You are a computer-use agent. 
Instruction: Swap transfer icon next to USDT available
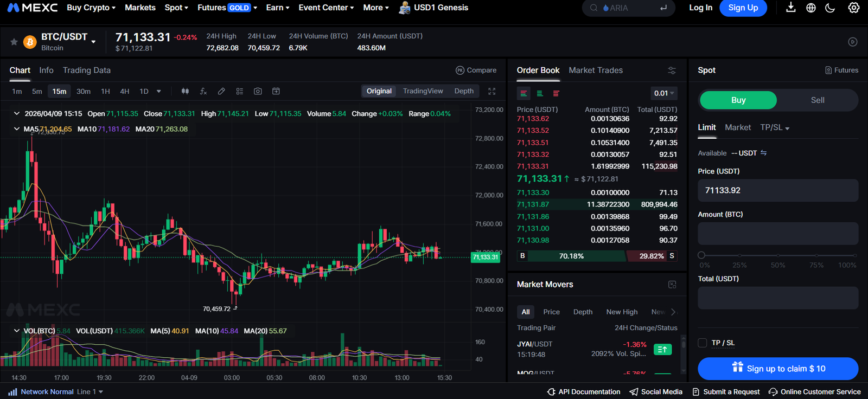(764, 153)
